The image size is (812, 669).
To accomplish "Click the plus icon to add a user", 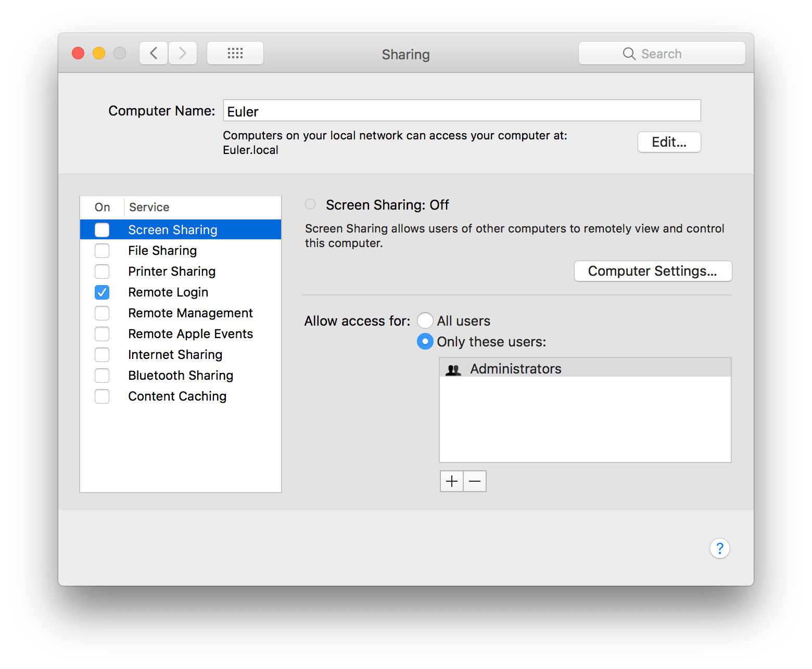I will click(x=451, y=481).
